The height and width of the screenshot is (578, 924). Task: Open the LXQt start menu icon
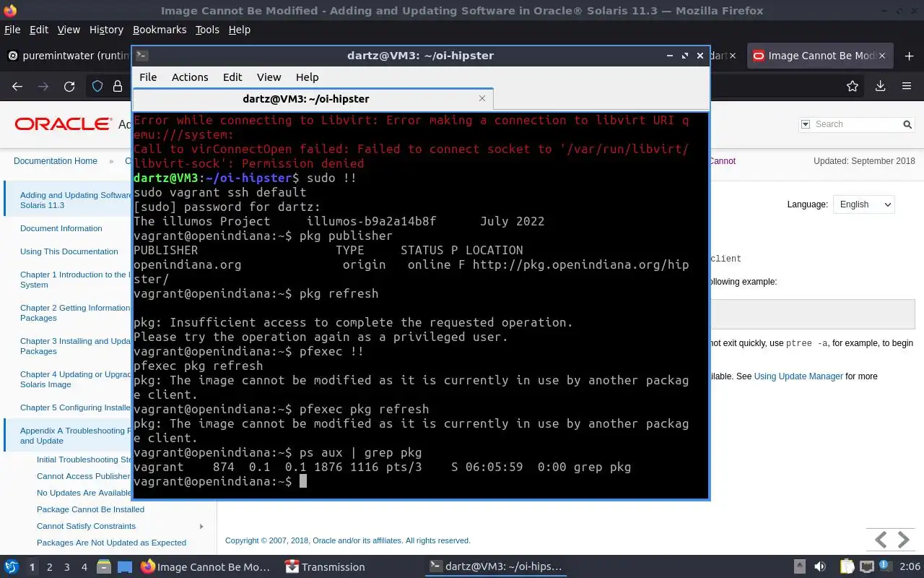tap(12, 567)
